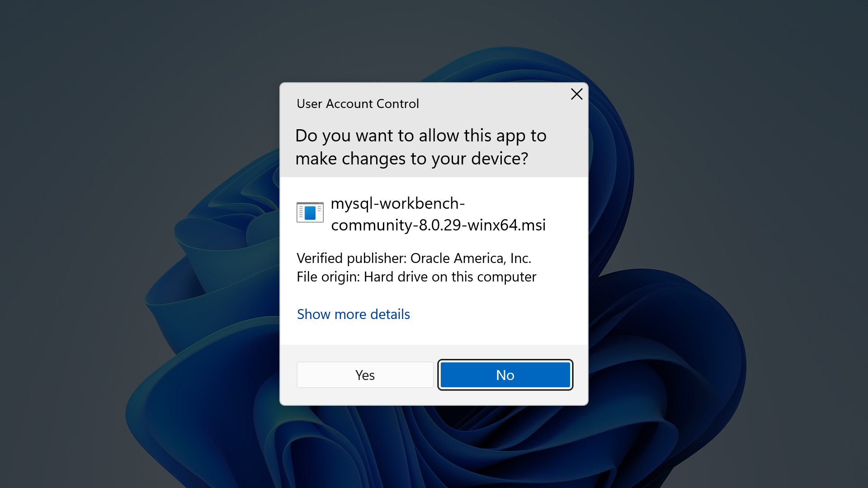Click the 'make changes to your device?' line

point(411,159)
